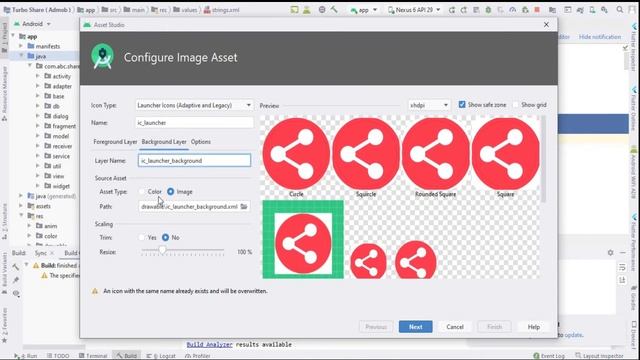Open the Profiler tool window
This screenshot has width=640, height=360.
click(x=198, y=356)
